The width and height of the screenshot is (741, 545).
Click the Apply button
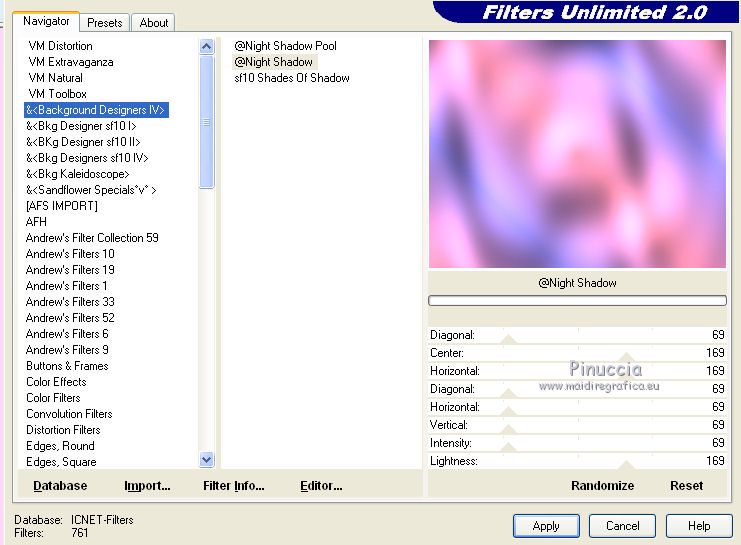click(546, 526)
